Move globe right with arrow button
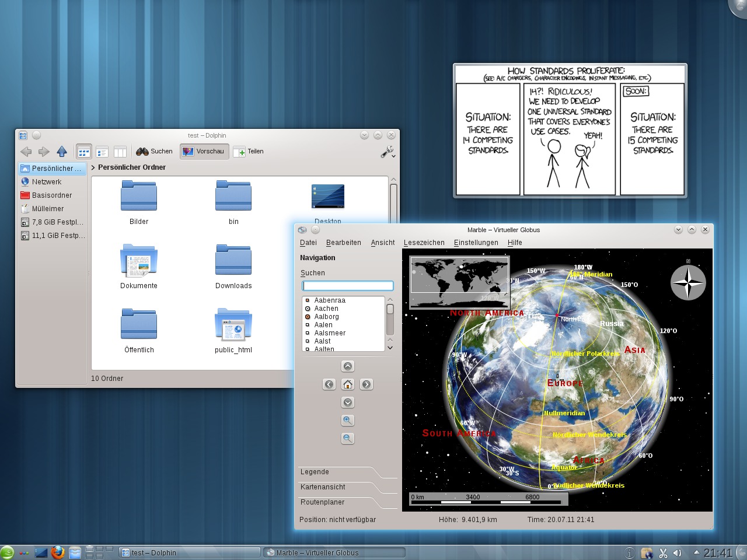This screenshot has width=747, height=560. click(x=366, y=384)
